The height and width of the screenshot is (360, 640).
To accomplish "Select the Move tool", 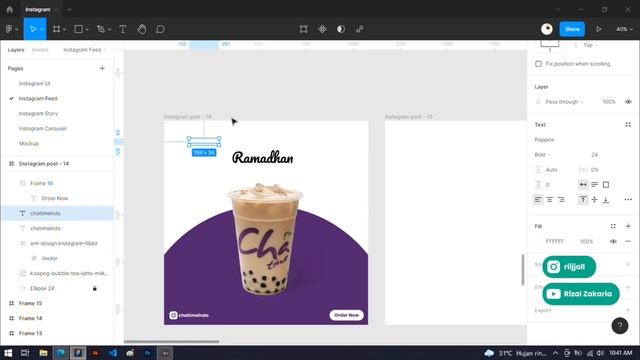I will coord(33,29).
